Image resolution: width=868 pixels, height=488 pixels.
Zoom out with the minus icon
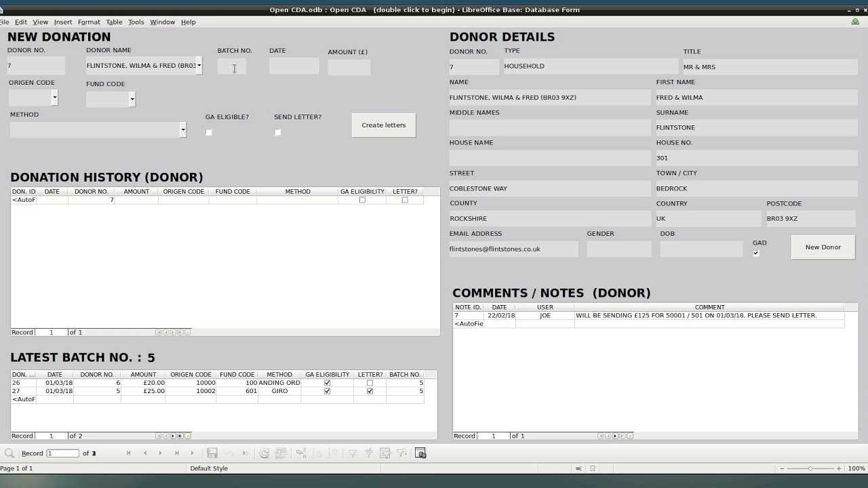pyautogui.click(x=782, y=468)
